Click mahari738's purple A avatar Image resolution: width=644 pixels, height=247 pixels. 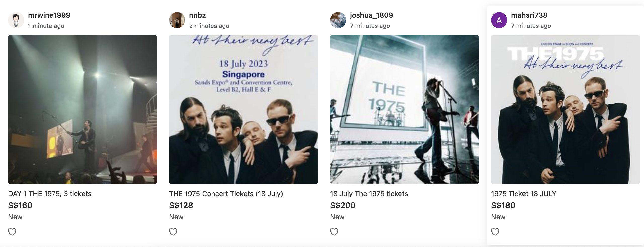coord(499,20)
